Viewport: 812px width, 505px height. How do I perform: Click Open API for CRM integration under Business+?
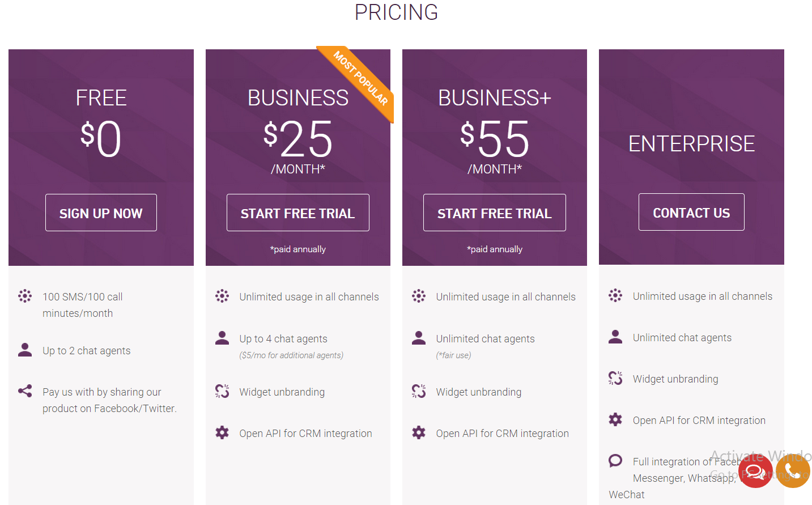(x=503, y=433)
